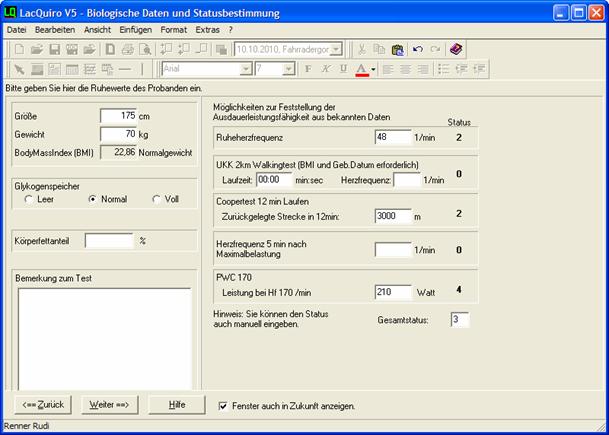Select the arrow pointer tool
Viewport: 609px width, 435px height.
tap(18, 69)
